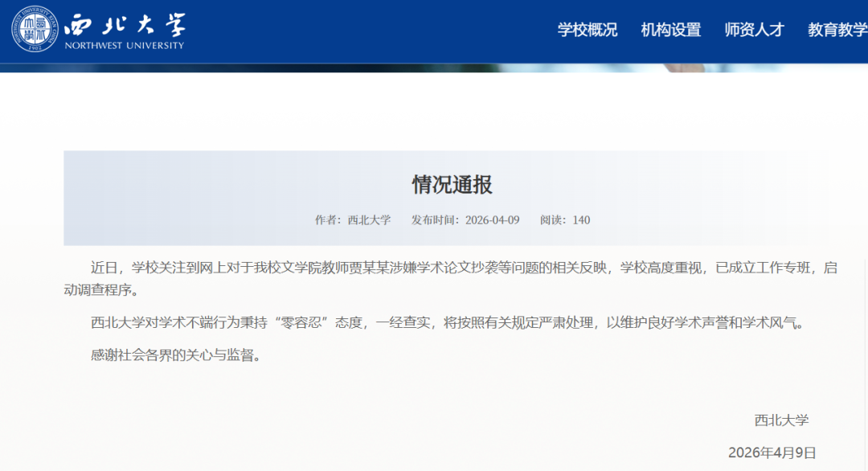868x471 pixels.
Task: Click the Northwest University circular emblem
Action: (x=35, y=30)
